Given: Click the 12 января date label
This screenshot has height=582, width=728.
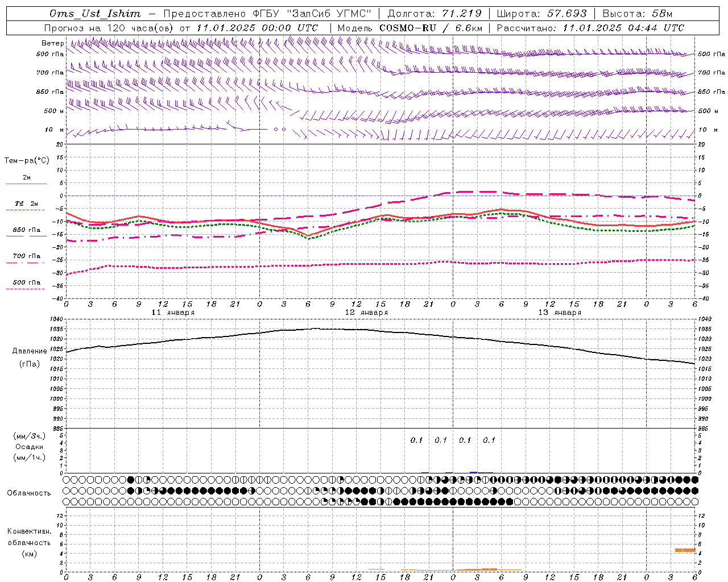Looking at the screenshot, I should coord(366,313).
